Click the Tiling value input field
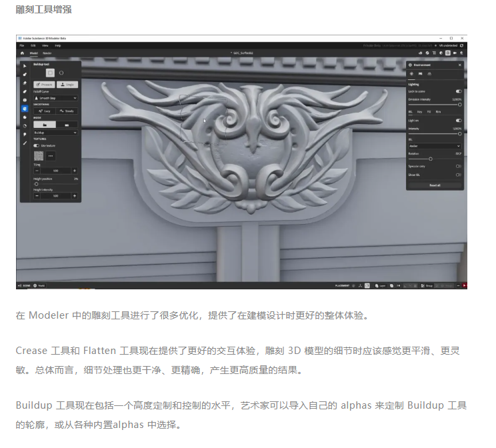 [x=56, y=171]
